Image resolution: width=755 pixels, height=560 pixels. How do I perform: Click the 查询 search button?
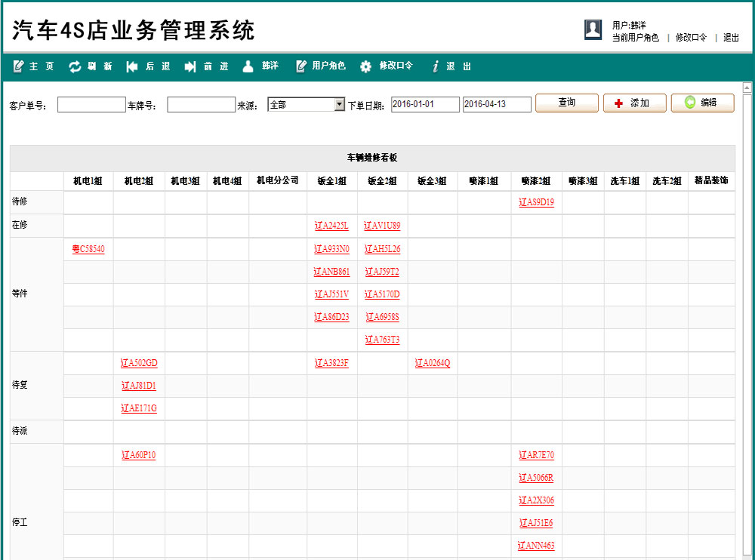[x=567, y=103]
